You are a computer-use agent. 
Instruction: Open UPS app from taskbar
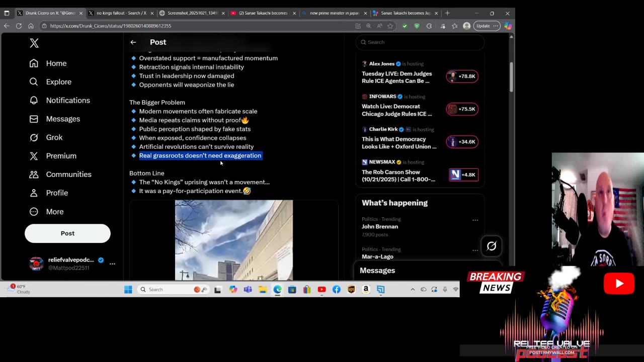tap(351, 289)
